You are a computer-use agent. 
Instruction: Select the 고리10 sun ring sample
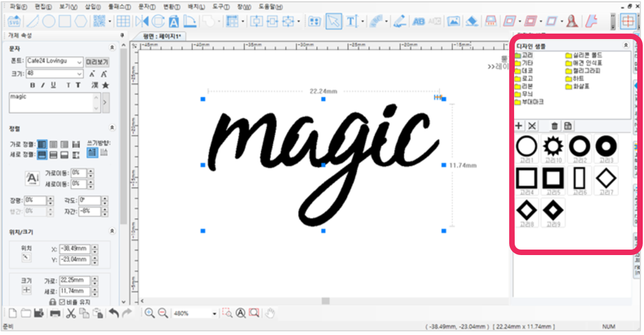coord(553,149)
